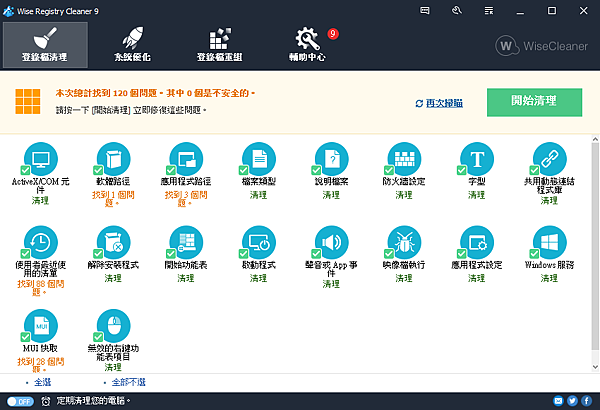600x410 pixels.
Task: Click the 找到 3 個問題 result link
Action: [x=186, y=199]
